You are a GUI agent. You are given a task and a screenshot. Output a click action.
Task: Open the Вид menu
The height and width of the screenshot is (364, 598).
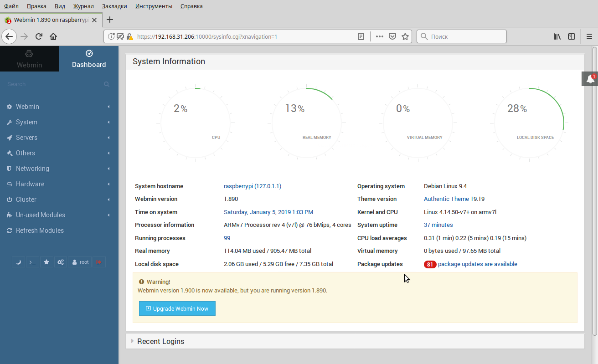point(60,6)
